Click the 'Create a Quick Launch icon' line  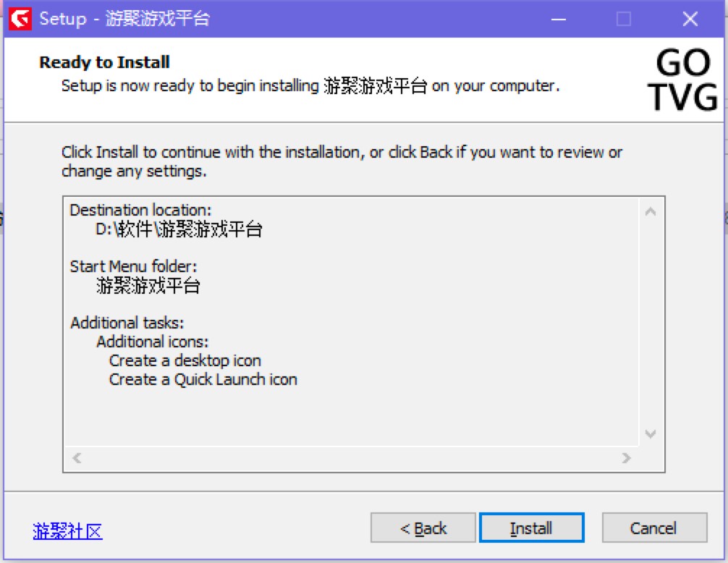click(203, 380)
